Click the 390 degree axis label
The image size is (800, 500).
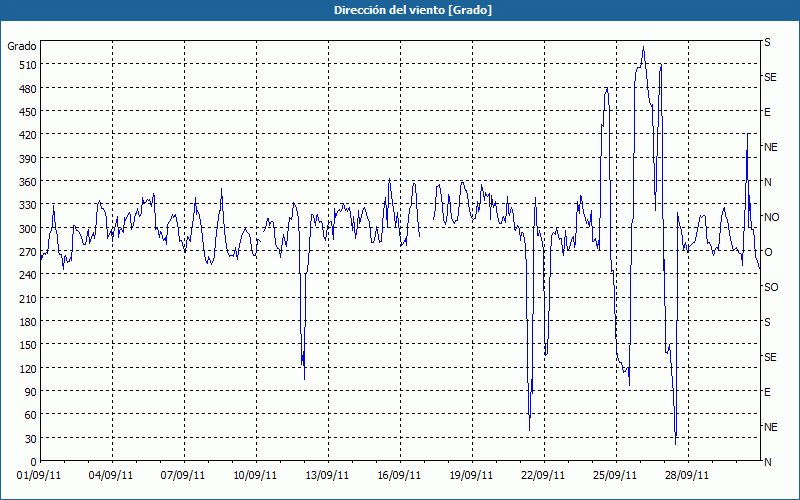[x=27, y=159]
